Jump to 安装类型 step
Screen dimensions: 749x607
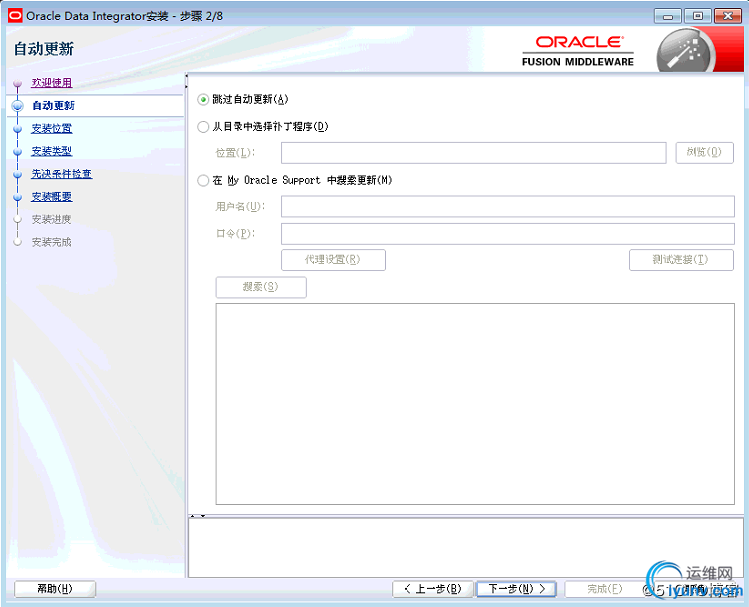(52, 151)
